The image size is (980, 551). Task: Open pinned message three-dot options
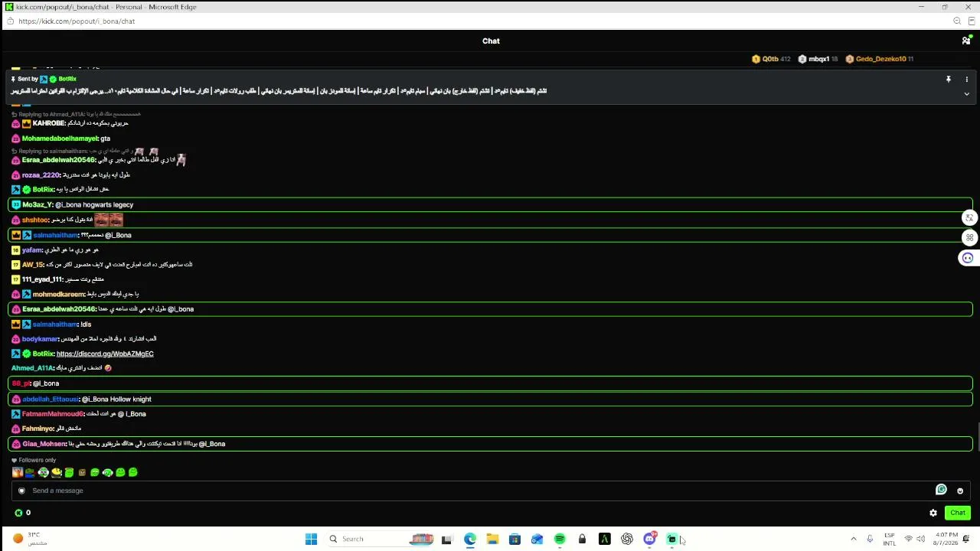pos(966,79)
